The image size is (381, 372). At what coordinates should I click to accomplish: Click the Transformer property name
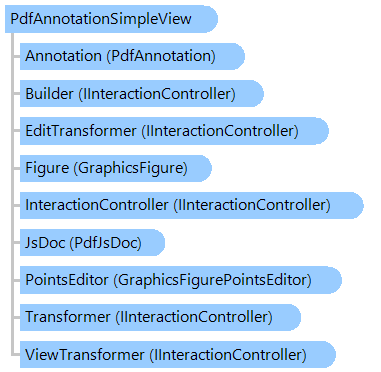coord(68,317)
